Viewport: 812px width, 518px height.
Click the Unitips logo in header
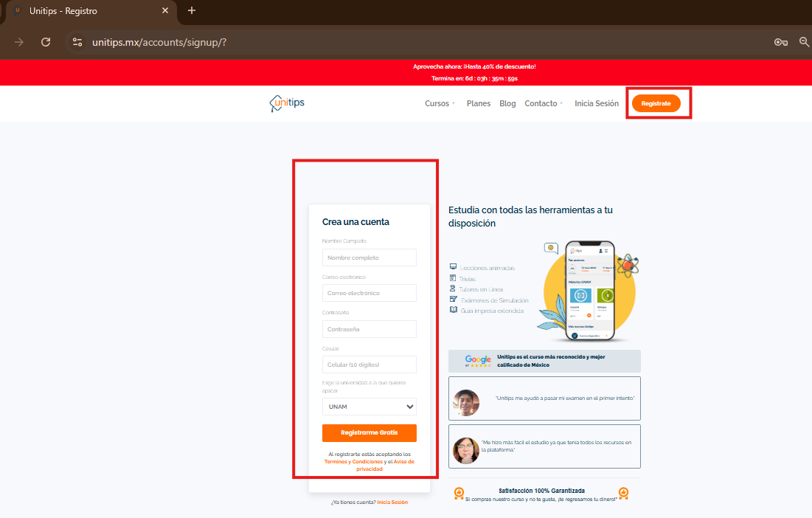coord(287,103)
